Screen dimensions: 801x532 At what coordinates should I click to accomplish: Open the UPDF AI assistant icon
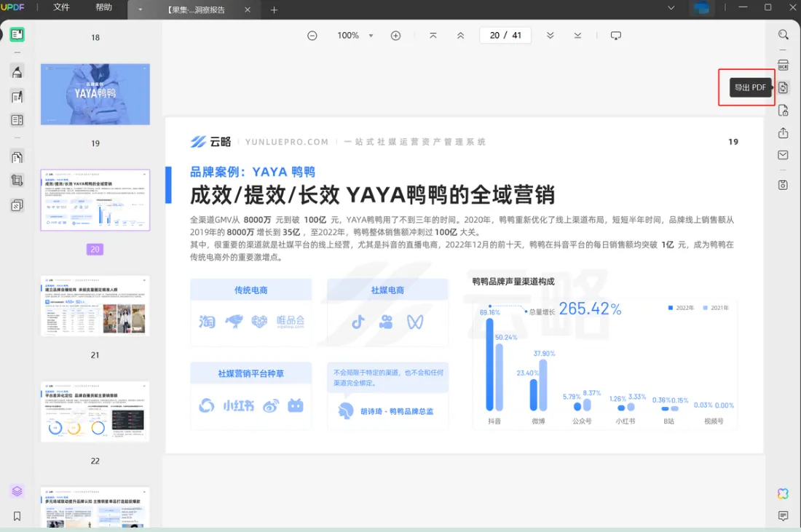click(783, 493)
